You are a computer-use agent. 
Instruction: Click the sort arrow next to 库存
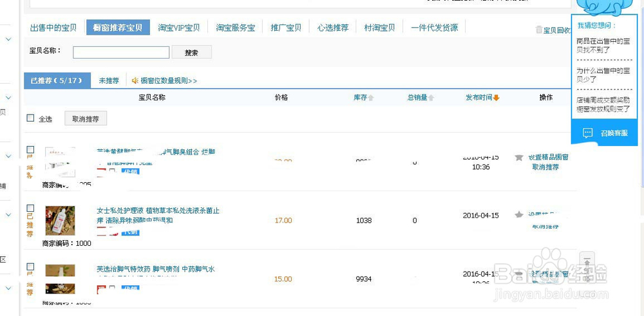click(x=371, y=98)
